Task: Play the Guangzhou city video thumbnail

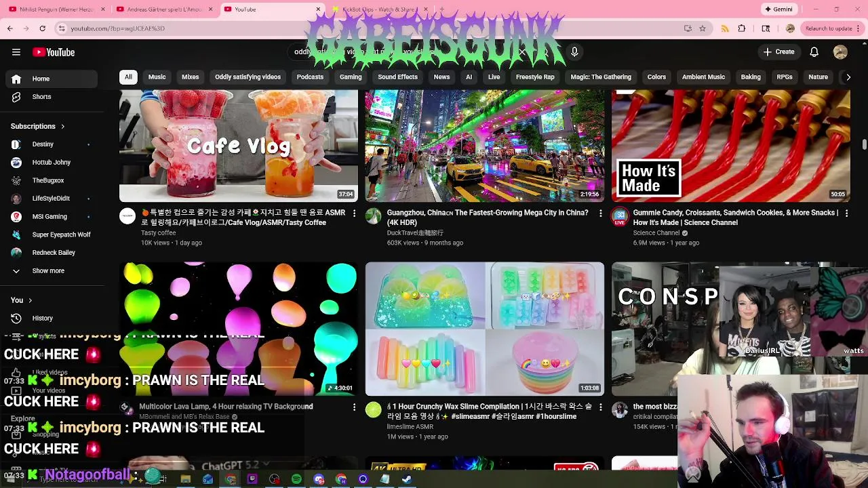Action: [485, 146]
